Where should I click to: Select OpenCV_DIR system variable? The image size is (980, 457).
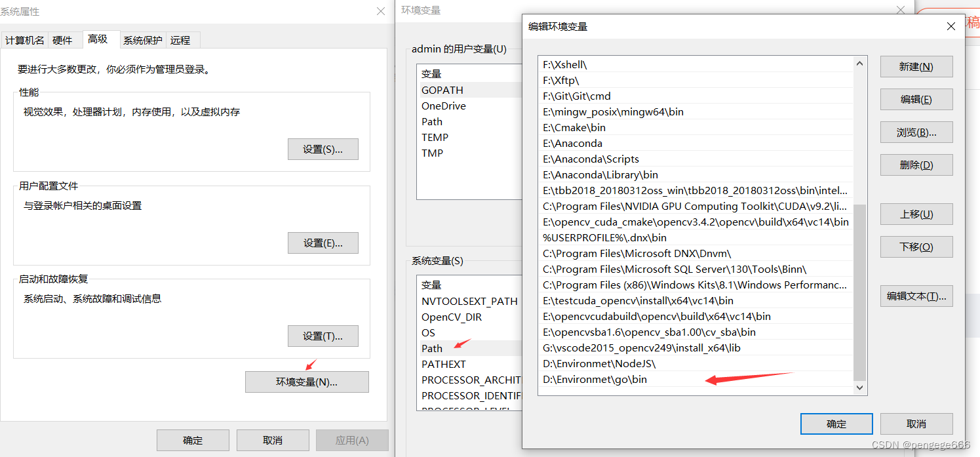(471, 317)
